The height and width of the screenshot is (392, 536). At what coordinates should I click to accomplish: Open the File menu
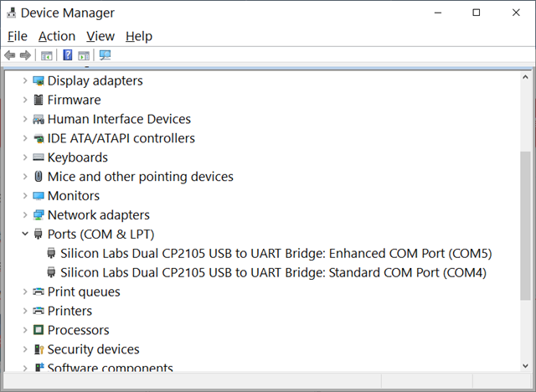click(18, 36)
